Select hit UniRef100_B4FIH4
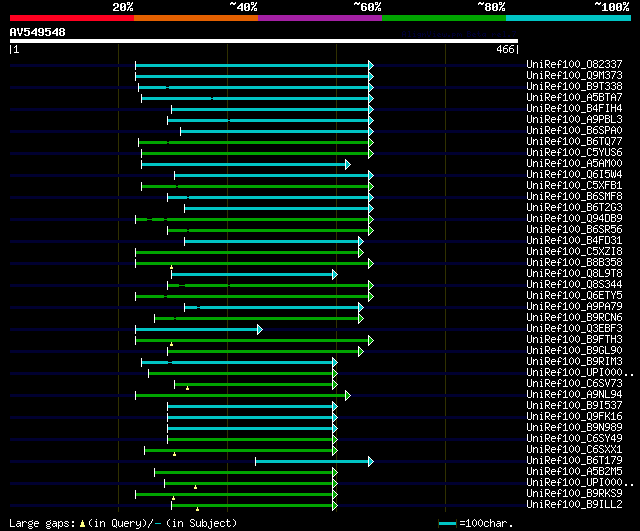The image size is (640, 531). coord(574,109)
